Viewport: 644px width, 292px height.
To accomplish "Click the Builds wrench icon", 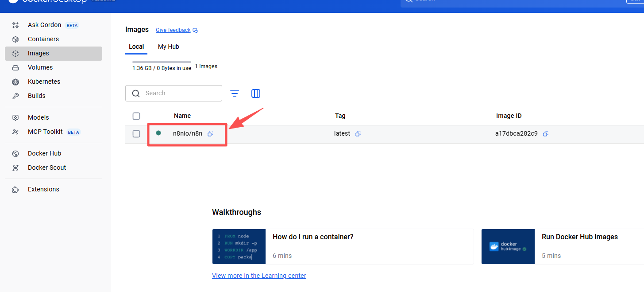I will [15, 96].
